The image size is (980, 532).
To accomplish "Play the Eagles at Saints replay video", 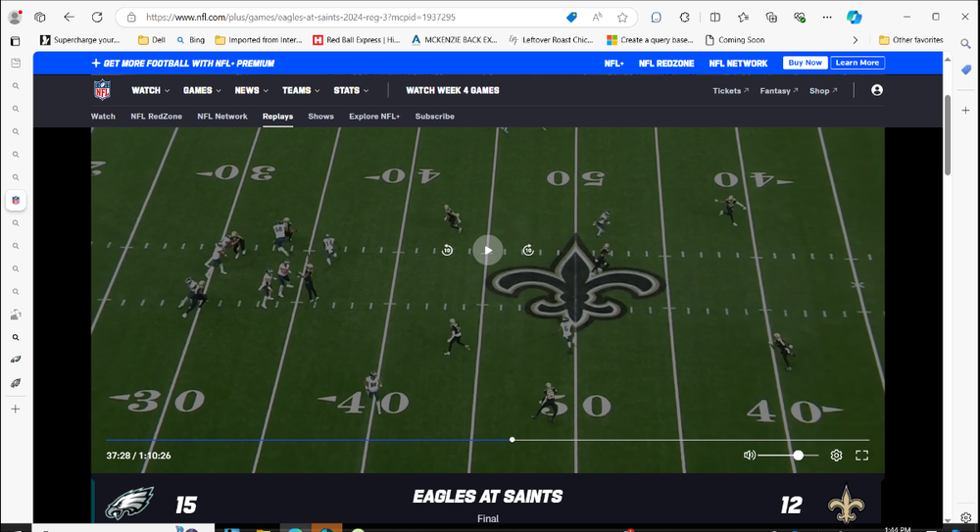I will [488, 250].
